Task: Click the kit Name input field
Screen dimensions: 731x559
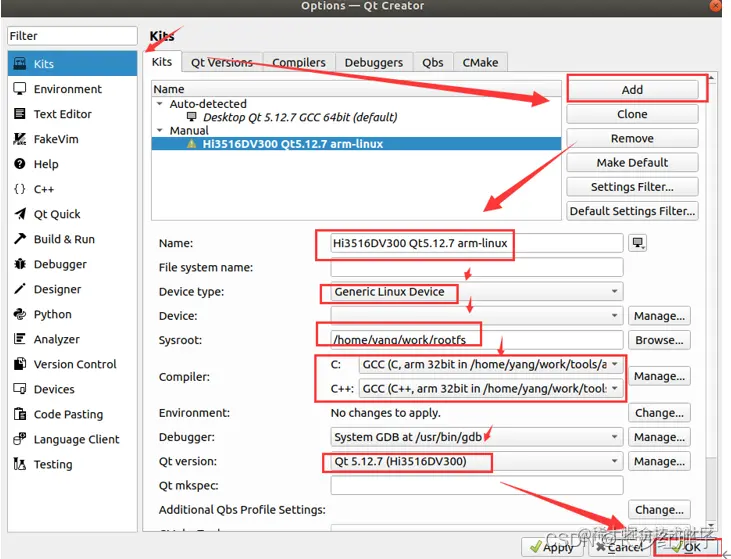Action: [476, 243]
